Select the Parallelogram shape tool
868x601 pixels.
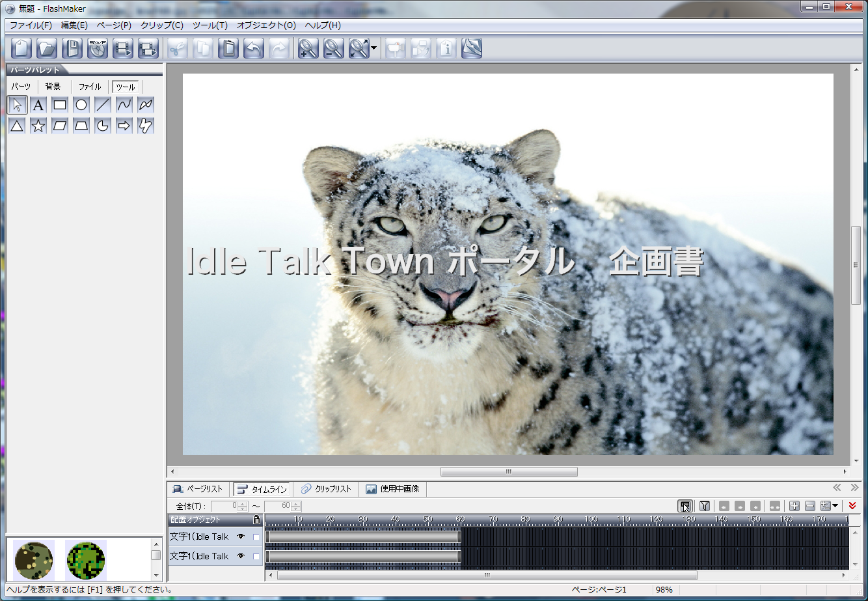(x=60, y=126)
